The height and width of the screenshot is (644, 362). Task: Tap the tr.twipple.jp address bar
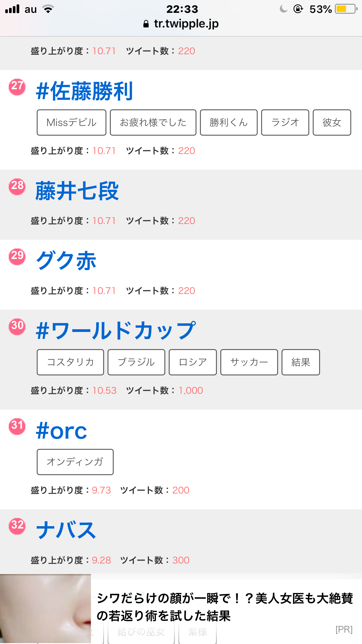coord(181,24)
